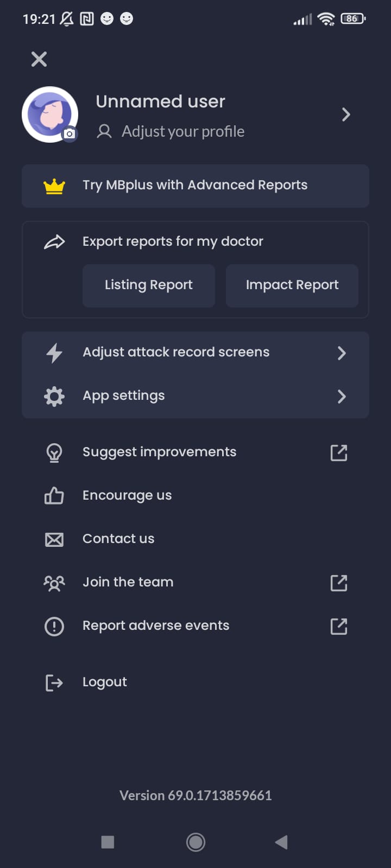Tap the envelope Contact us icon

[x=54, y=539]
